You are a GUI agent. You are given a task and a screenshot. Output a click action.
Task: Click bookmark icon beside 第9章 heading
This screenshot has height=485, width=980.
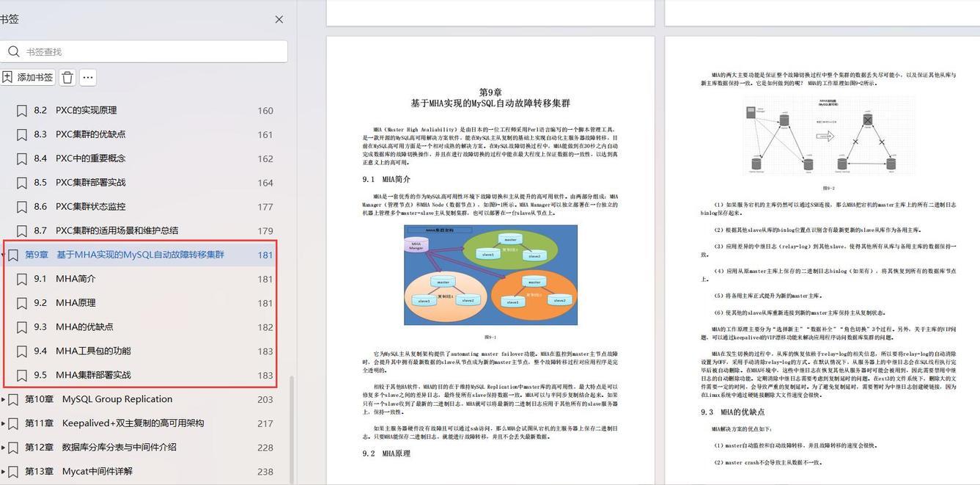(13, 255)
